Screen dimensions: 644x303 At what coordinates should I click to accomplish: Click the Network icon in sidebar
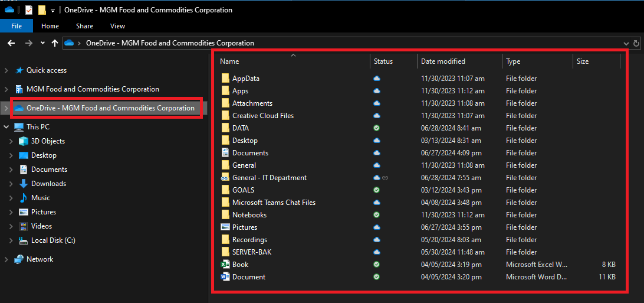coord(19,259)
